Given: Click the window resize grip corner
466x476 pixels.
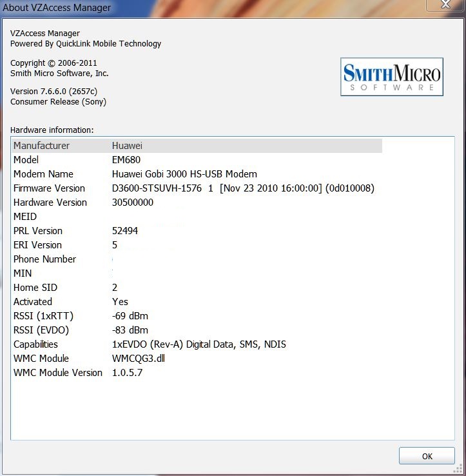Looking at the screenshot, I should coord(458,469).
